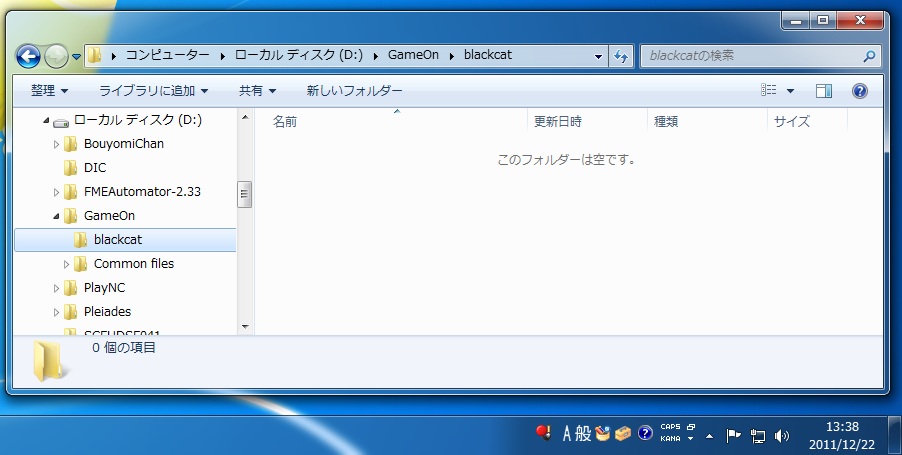This screenshot has width=902, height=455.
Task: Click the 新しいフォルダー (New folder) button
Action: pyautogui.click(x=354, y=91)
